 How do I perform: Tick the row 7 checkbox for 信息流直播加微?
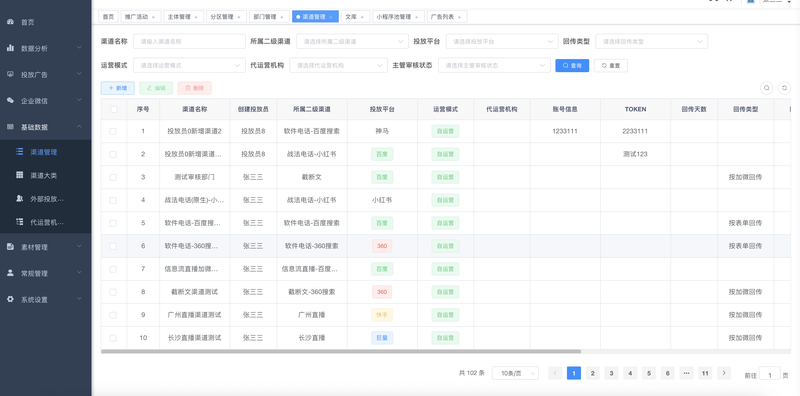coord(113,269)
